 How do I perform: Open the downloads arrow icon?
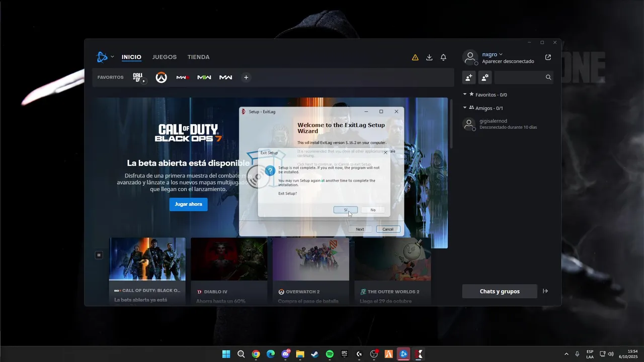pyautogui.click(x=429, y=57)
